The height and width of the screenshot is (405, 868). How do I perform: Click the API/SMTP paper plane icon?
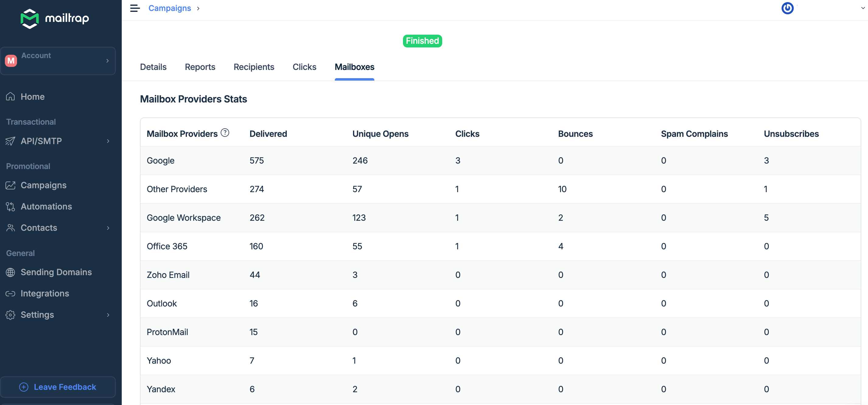[x=10, y=141]
